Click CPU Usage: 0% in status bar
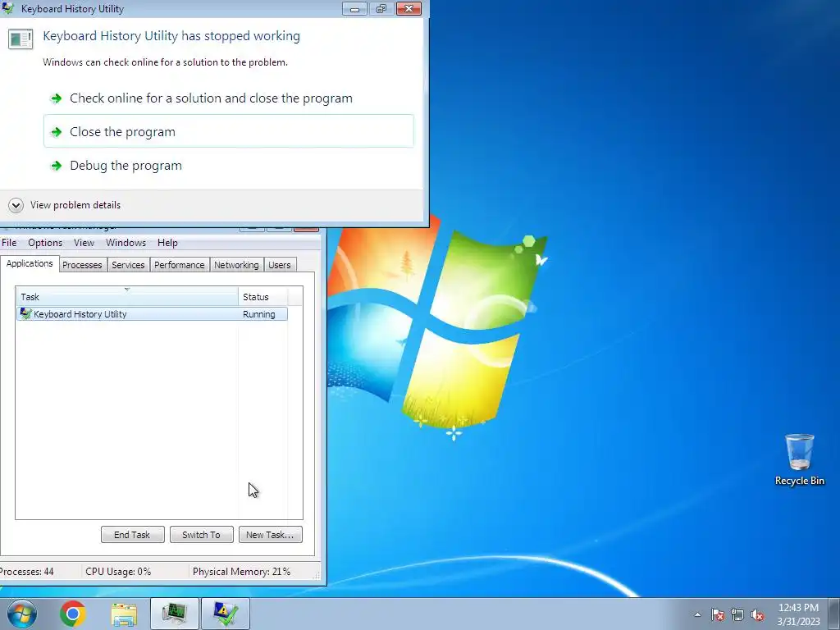Viewport: 840px width, 630px height. (x=118, y=572)
